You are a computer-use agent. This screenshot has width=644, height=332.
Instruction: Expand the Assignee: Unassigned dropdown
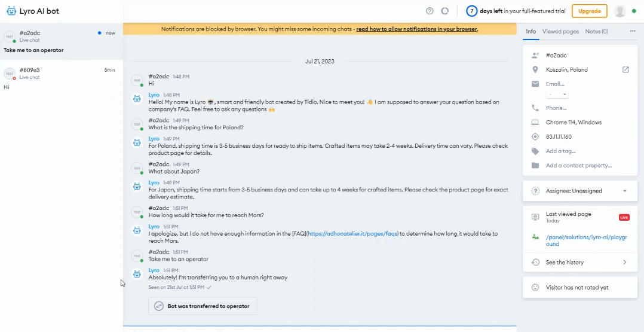[580, 191]
